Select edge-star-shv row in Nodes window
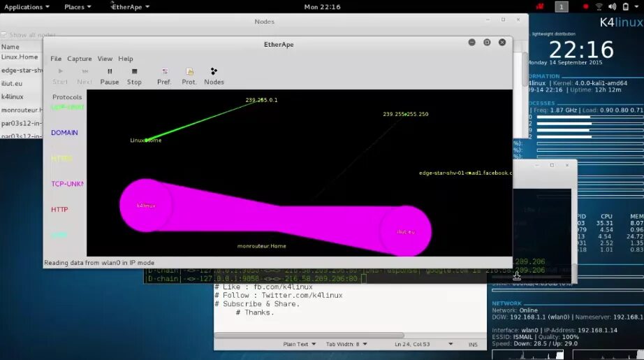The image size is (644, 360). coord(22,71)
